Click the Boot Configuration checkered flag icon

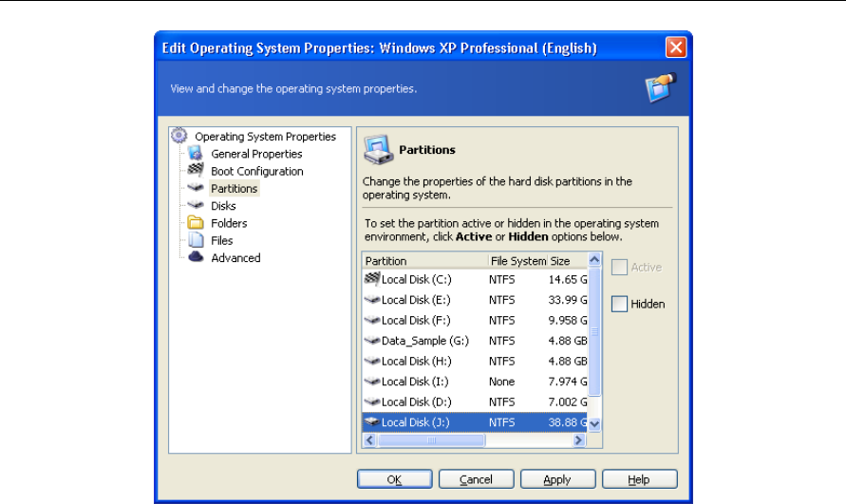pos(196,170)
